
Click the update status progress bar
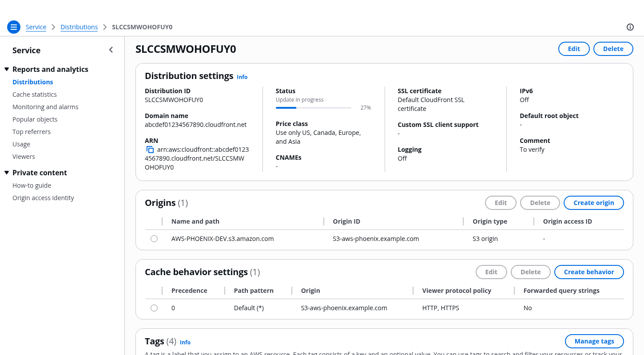(313, 108)
